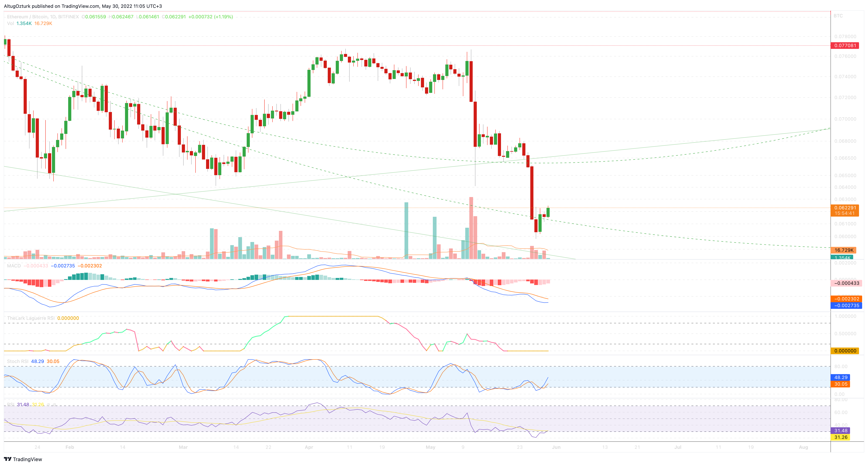
Task: Click the Jul date on time axis
Action: 678,447
